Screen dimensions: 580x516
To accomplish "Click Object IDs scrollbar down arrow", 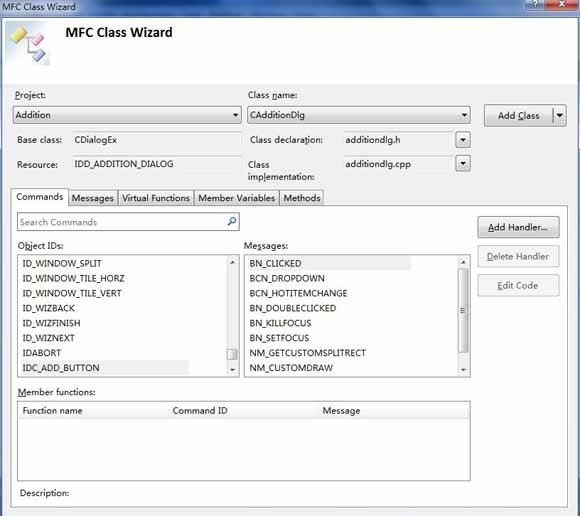I will pyautogui.click(x=232, y=370).
